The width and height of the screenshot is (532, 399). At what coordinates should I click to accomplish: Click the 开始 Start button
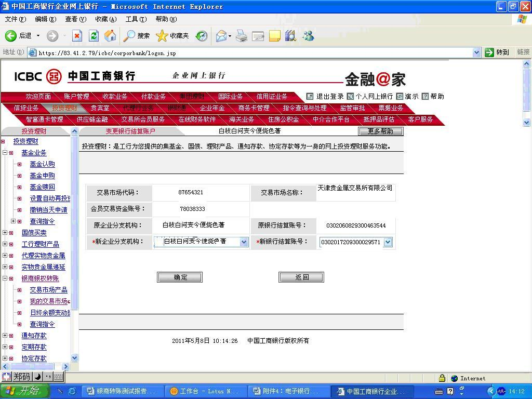[25, 391]
